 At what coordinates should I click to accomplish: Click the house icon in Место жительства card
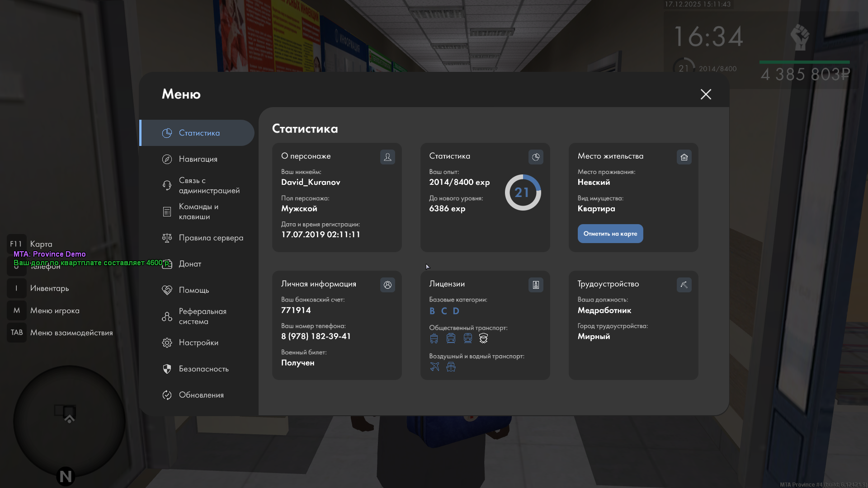click(x=684, y=157)
